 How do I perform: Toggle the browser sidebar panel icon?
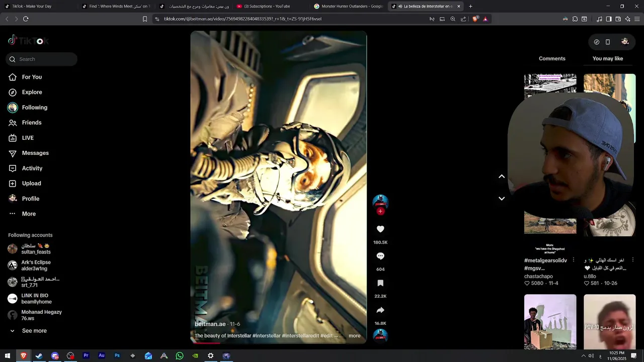[609, 19]
